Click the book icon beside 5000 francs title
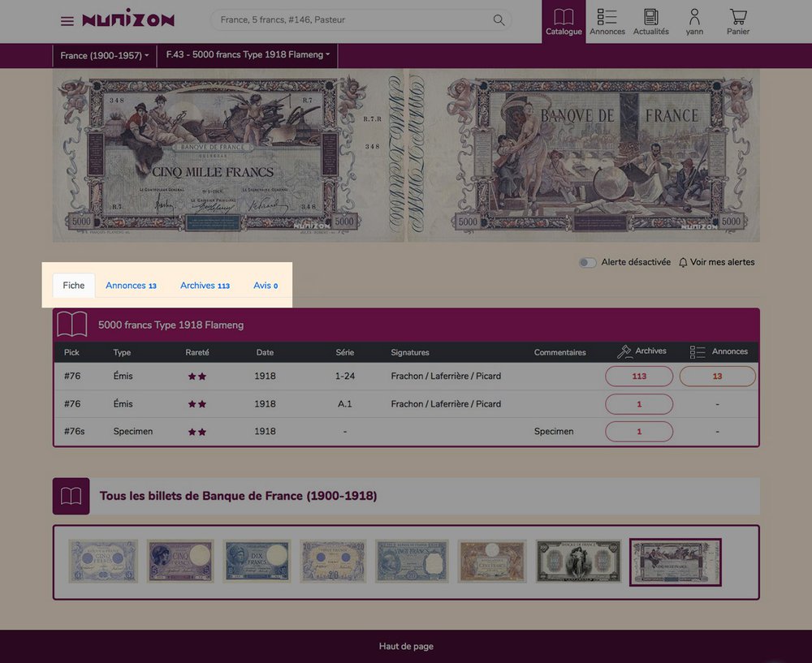Screen dimensions: 812x663 71,325
